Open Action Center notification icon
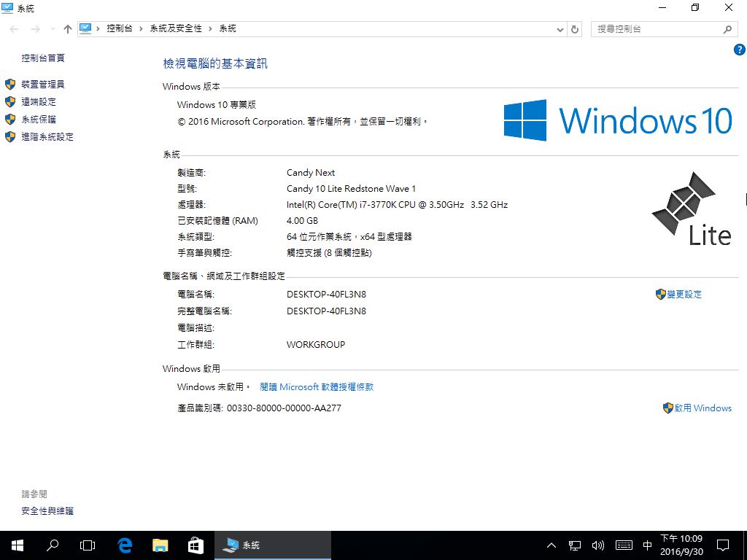This screenshot has width=747, height=560. click(x=723, y=545)
